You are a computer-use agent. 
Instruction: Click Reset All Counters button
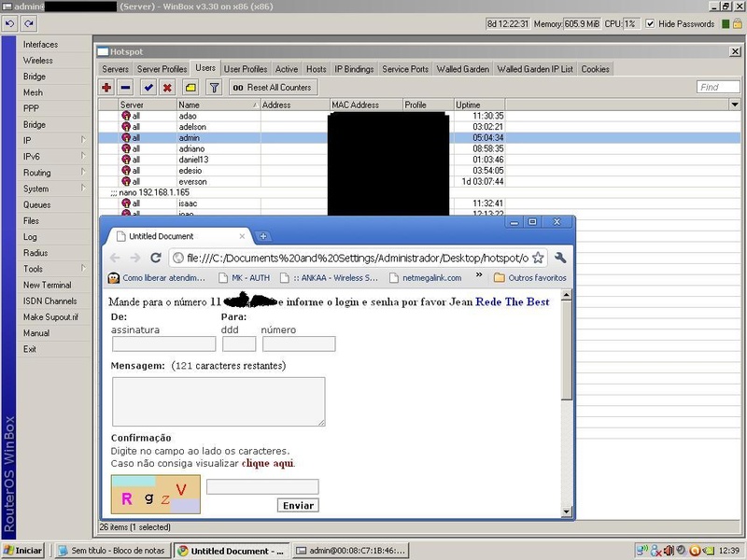click(273, 88)
